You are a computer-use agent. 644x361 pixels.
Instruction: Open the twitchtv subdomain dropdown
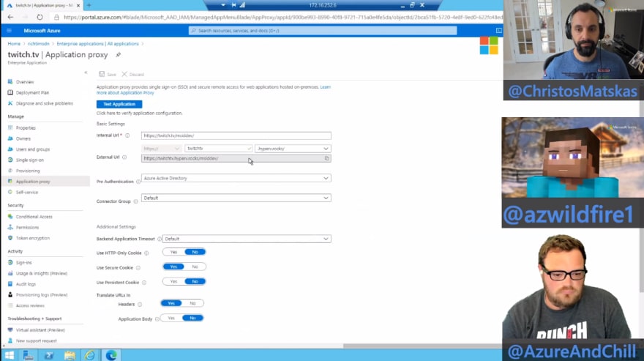coord(218,149)
